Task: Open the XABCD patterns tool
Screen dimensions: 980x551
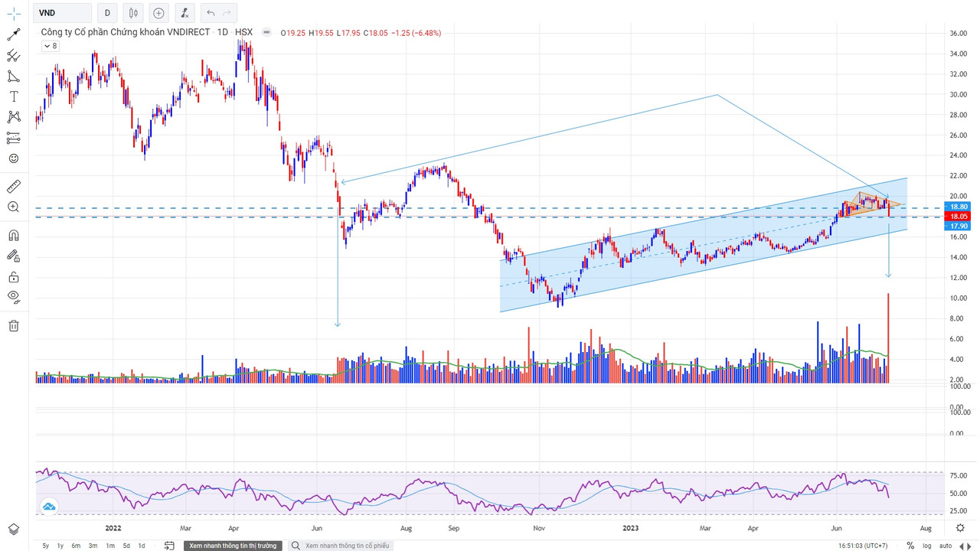Action: [x=14, y=117]
